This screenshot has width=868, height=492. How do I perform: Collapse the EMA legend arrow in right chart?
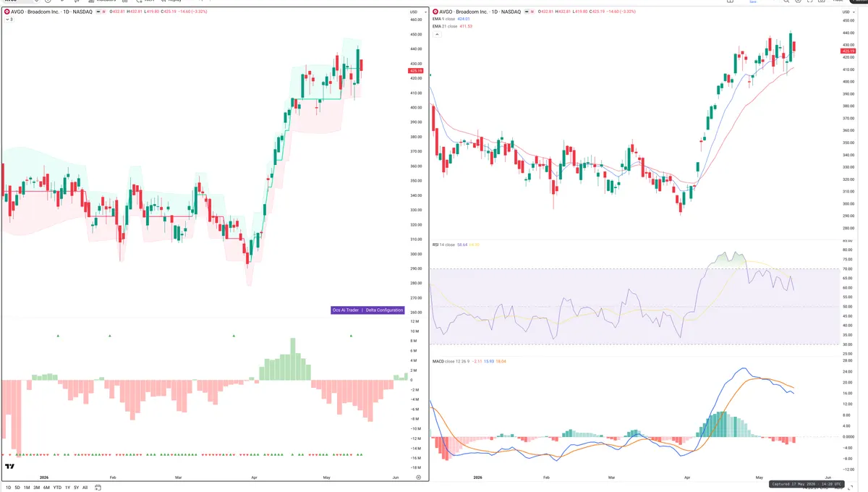point(438,34)
